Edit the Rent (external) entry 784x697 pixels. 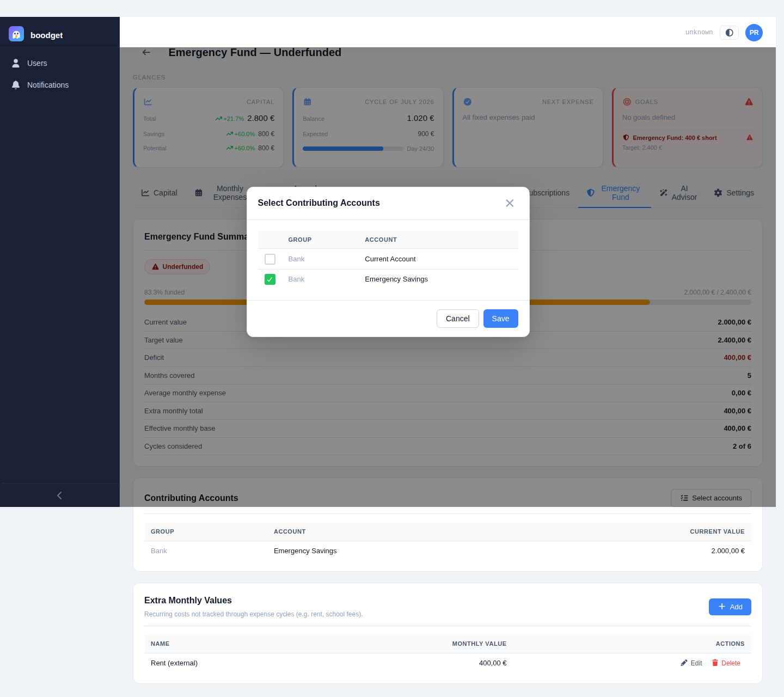pyautogui.click(x=691, y=663)
